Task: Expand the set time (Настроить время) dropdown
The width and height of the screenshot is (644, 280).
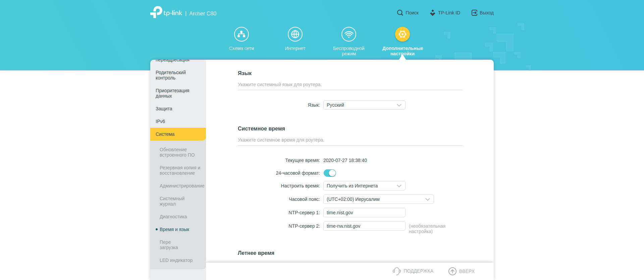Action: click(x=364, y=186)
